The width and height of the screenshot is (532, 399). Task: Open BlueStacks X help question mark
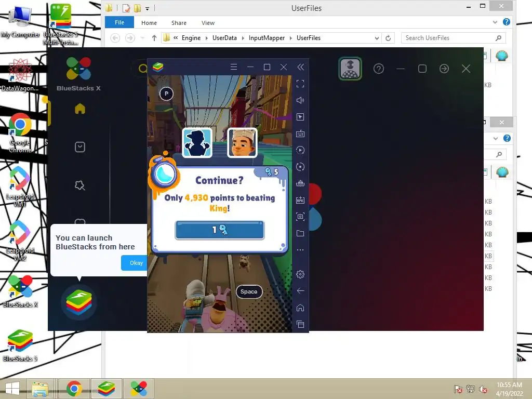(x=379, y=69)
